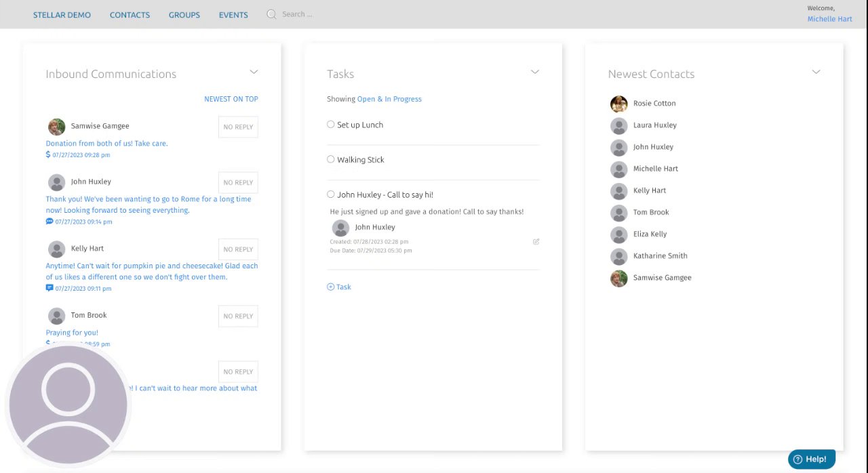This screenshot has height=473, width=868.
Task: Go to the Events menu item
Action: coord(233,15)
